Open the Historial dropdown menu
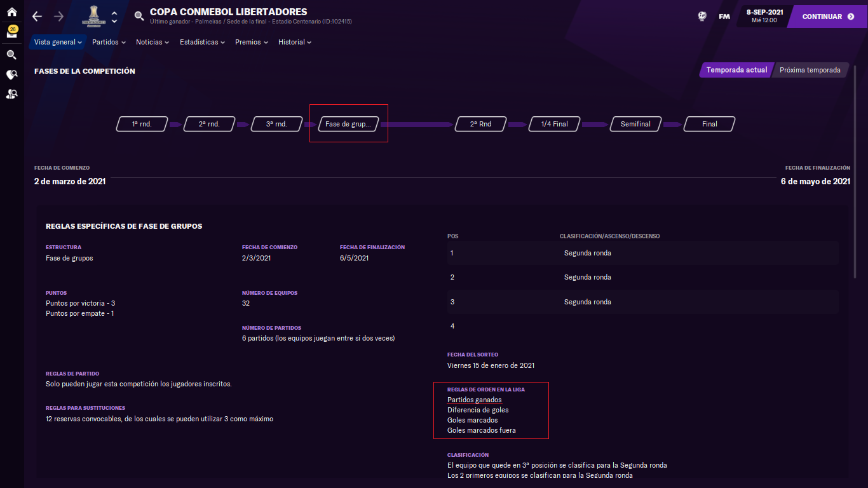Screen dimensions: 868x488 pos(295,42)
